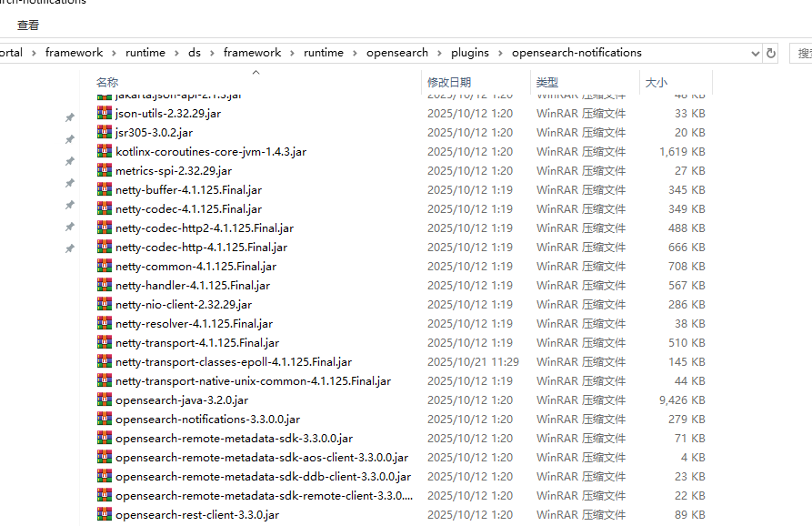Viewport: 812px width, 526px height.
Task: Navigate to the plugins breadcrumb folder
Action: (x=471, y=52)
